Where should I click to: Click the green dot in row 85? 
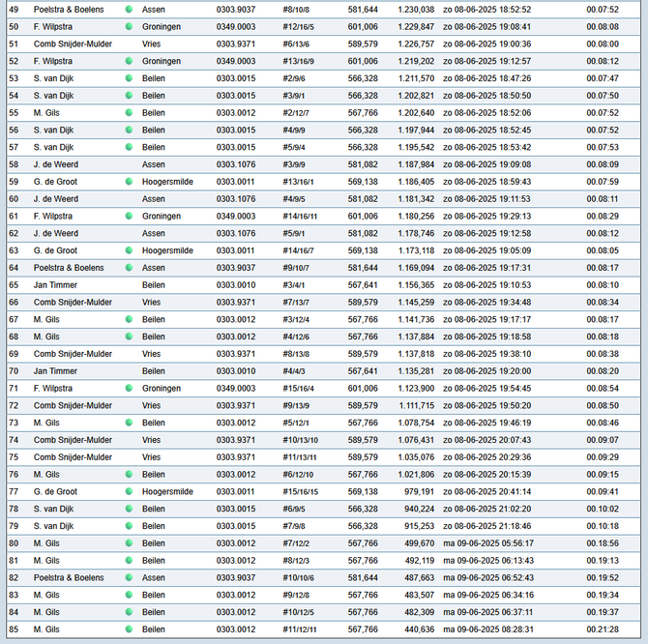click(129, 629)
